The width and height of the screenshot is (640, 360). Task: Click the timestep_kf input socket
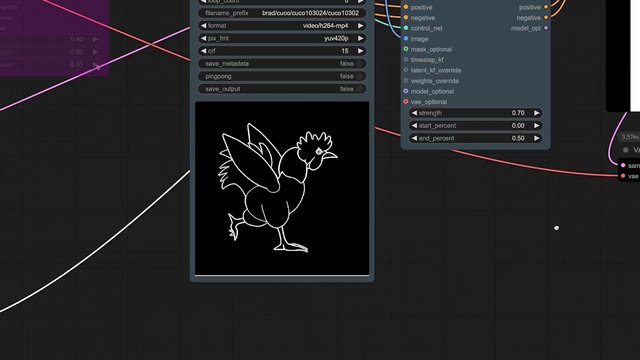point(406,60)
